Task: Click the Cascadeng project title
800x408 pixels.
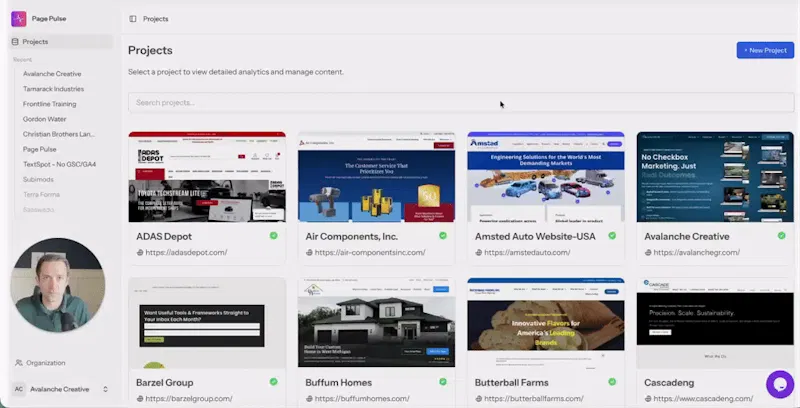Action: 668,382
